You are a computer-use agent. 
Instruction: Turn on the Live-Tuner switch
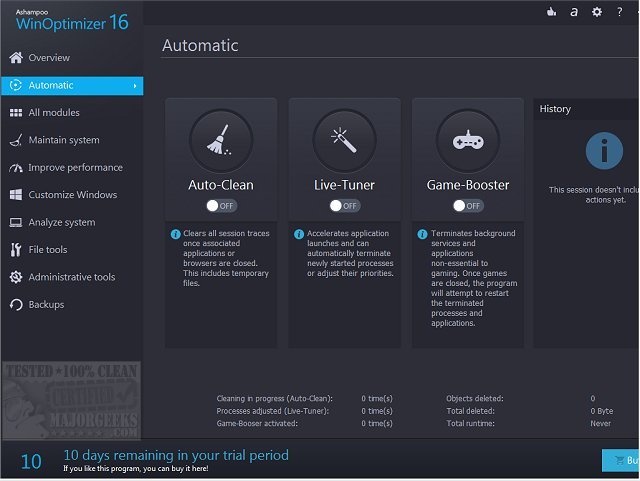click(345, 206)
